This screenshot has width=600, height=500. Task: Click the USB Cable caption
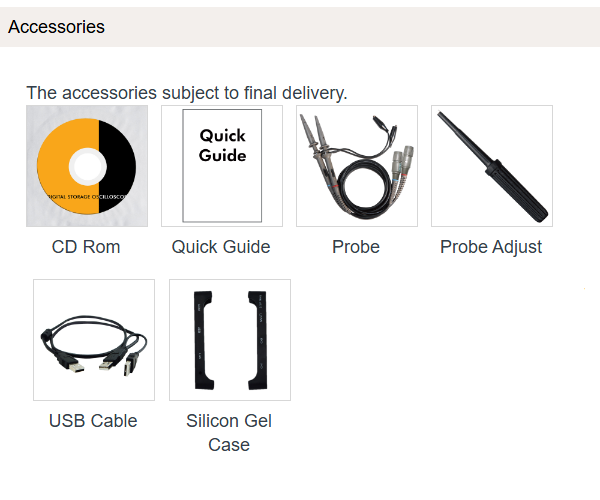click(x=93, y=421)
